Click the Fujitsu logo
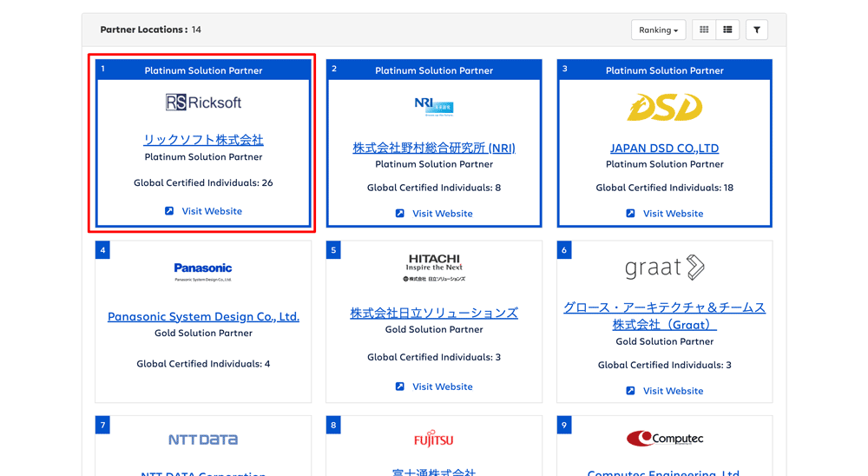 [434, 439]
